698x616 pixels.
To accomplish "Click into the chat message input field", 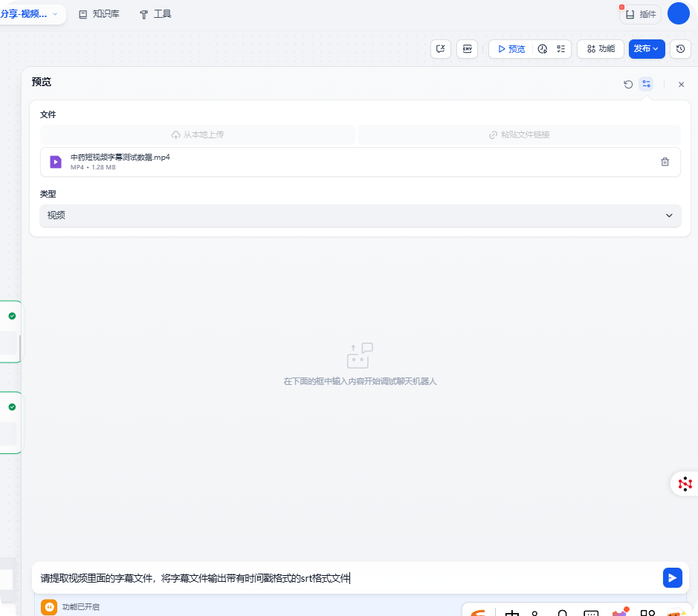I will click(x=347, y=578).
